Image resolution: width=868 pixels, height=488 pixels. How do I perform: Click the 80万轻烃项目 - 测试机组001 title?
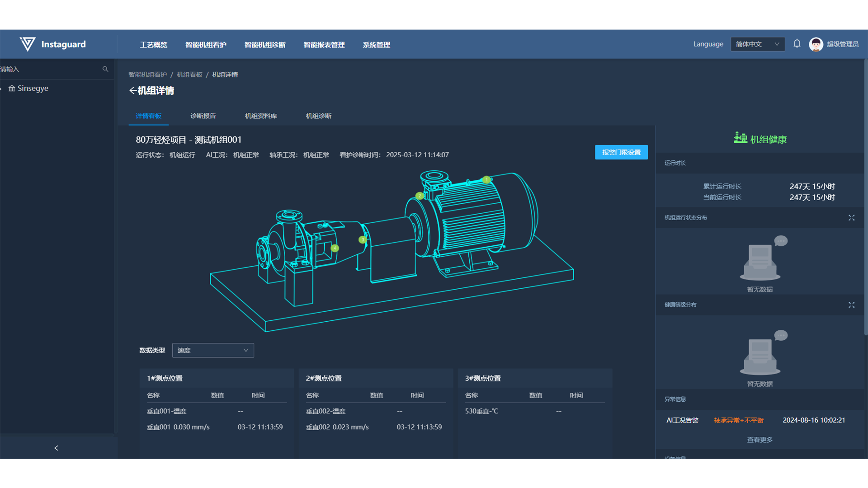click(189, 140)
